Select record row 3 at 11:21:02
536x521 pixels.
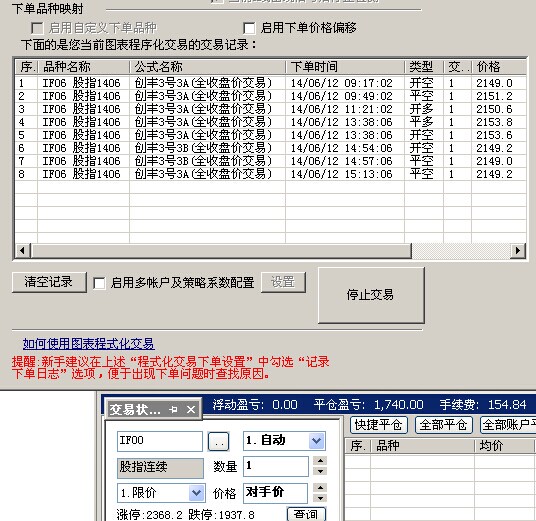coord(270,109)
